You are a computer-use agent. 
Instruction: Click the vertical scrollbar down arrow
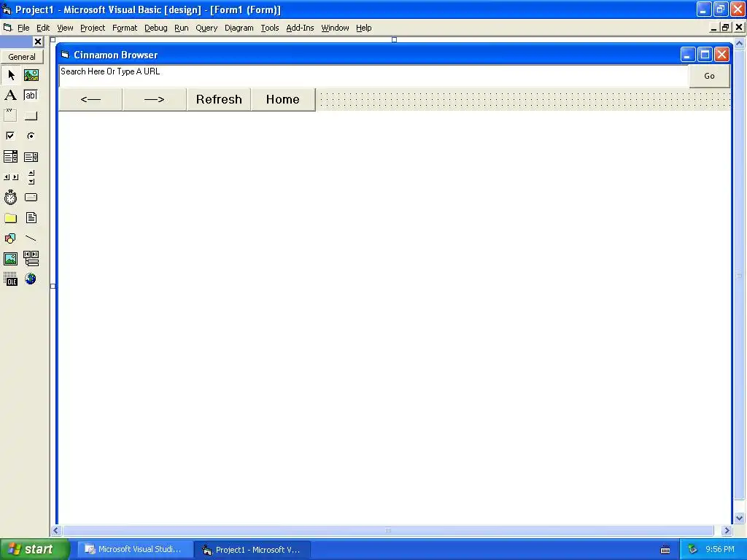click(x=740, y=518)
